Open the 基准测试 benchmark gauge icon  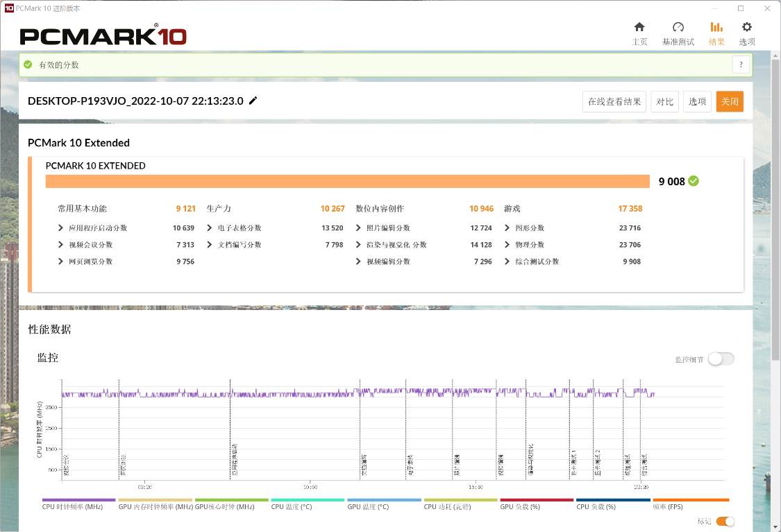click(x=678, y=28)
